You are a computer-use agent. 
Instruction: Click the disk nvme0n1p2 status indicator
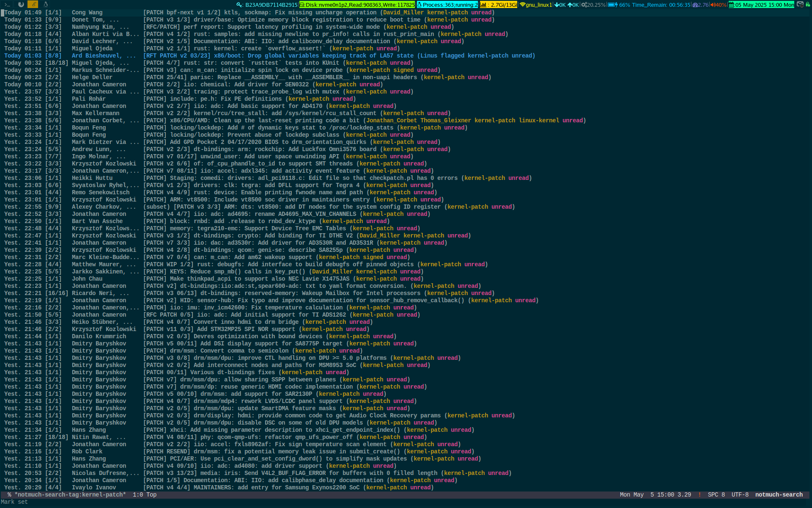[357, 5]
